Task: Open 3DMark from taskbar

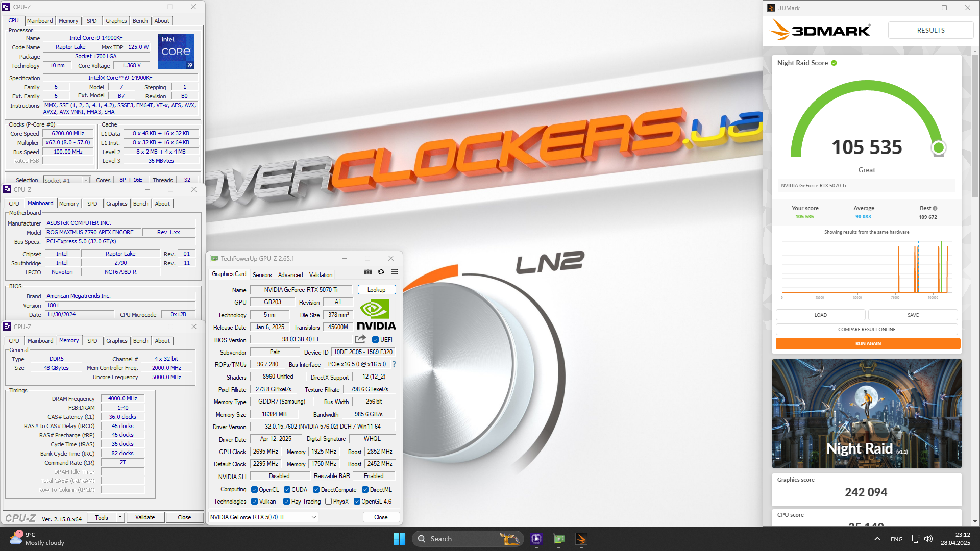Action: click(x=581, y=539)
